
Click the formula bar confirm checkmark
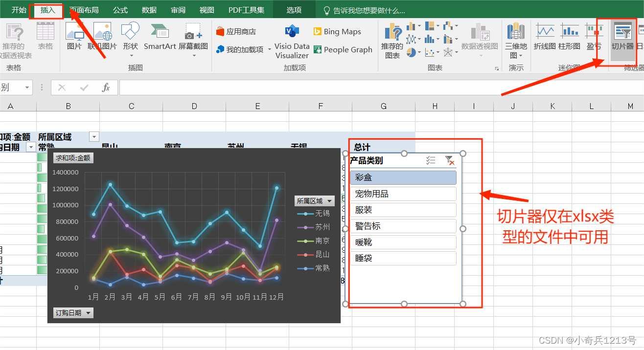tap(84, 87)
